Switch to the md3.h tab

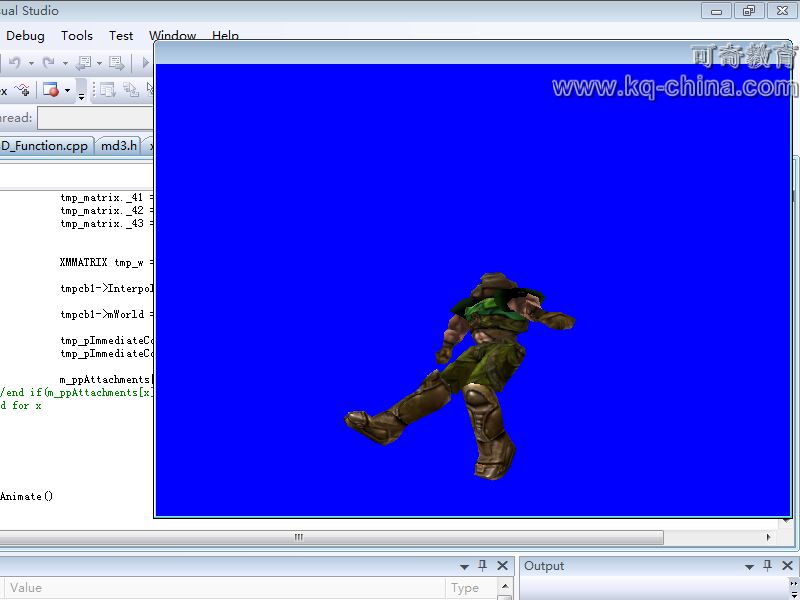point(119,146)
